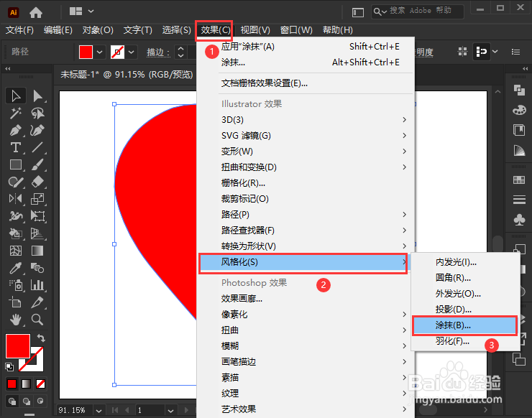Set paint mode to None
The height and width of the screenshot is (418, 532).
pos(40,384)
